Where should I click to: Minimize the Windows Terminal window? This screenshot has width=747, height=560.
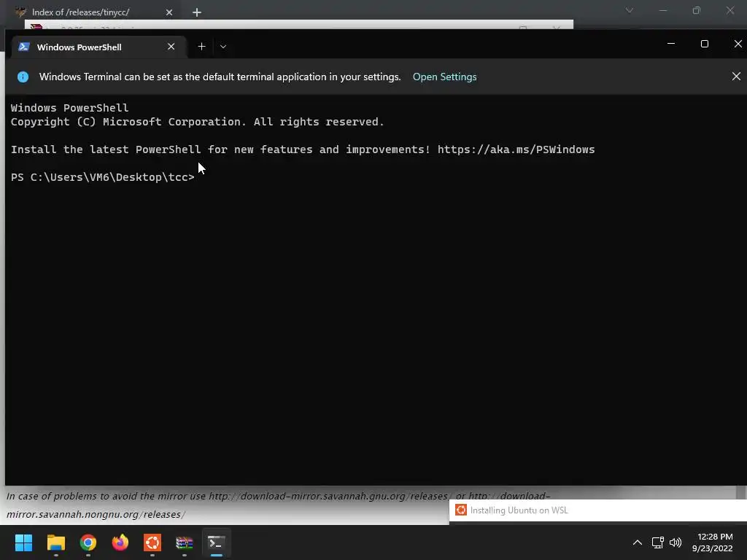[x=671, y=44]
